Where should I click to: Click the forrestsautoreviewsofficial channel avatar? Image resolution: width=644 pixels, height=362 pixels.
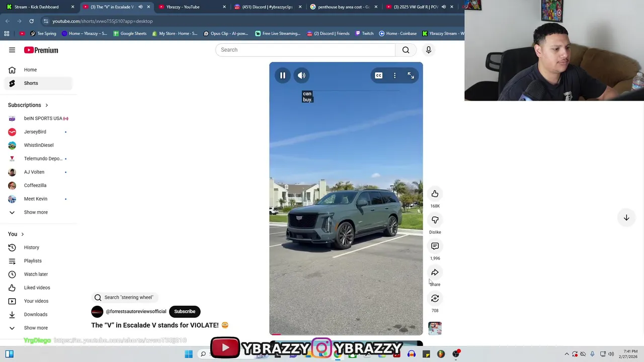[97, 312]
